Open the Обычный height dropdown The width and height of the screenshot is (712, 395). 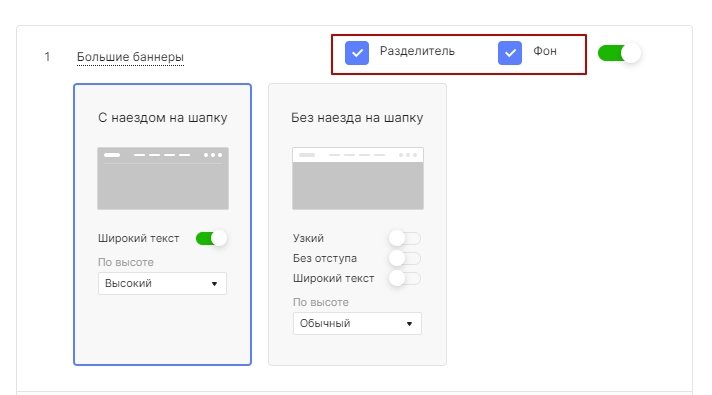(357, 323)
